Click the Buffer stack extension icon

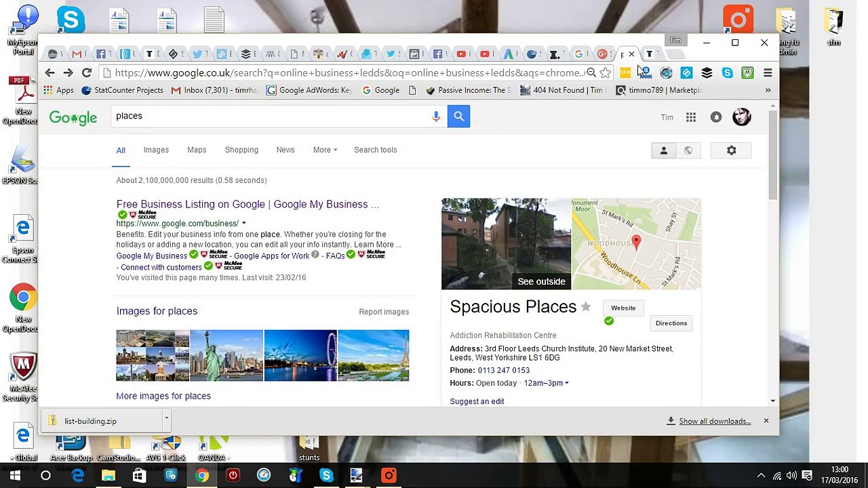point(707,73)
